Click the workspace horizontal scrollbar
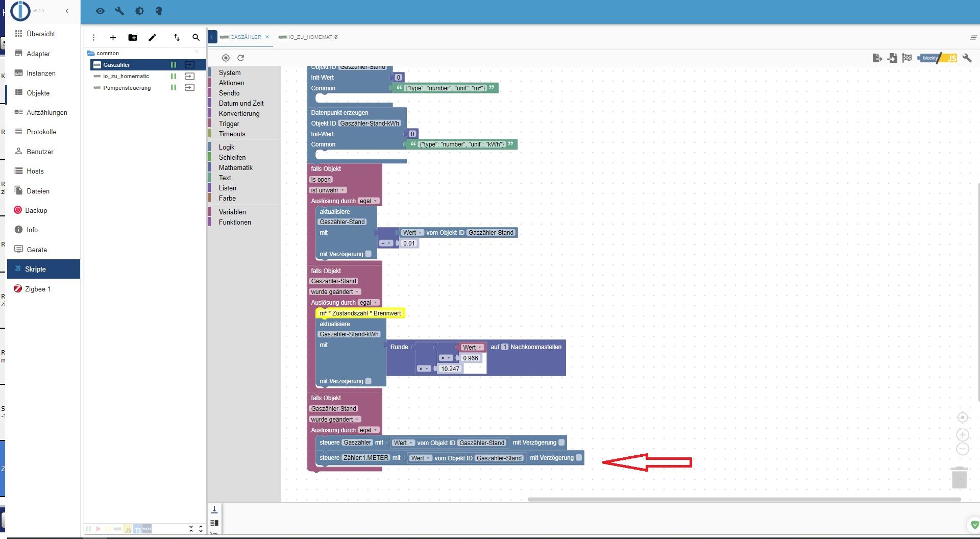The height and width of the screenshot is (539, 980). pos(744,499)
